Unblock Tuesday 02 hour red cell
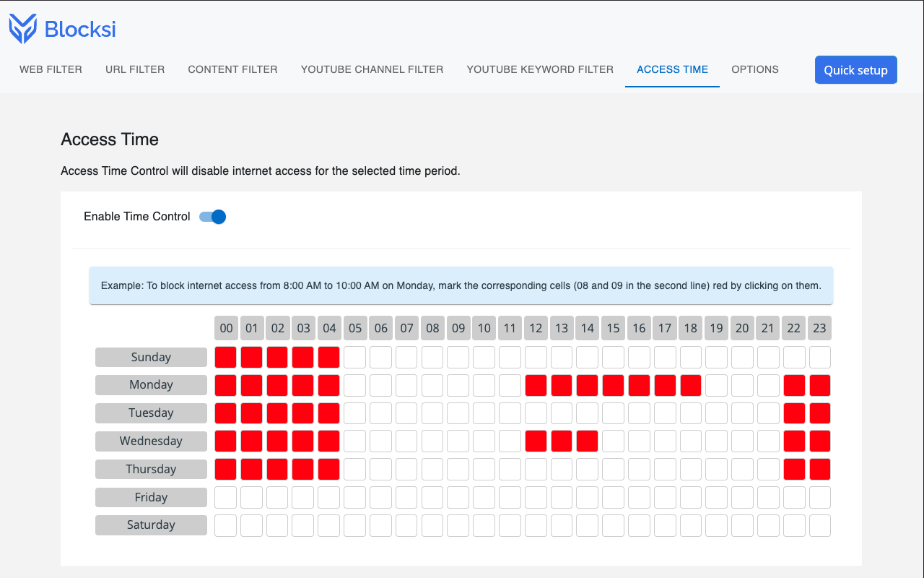 click(x=277, y=413)
